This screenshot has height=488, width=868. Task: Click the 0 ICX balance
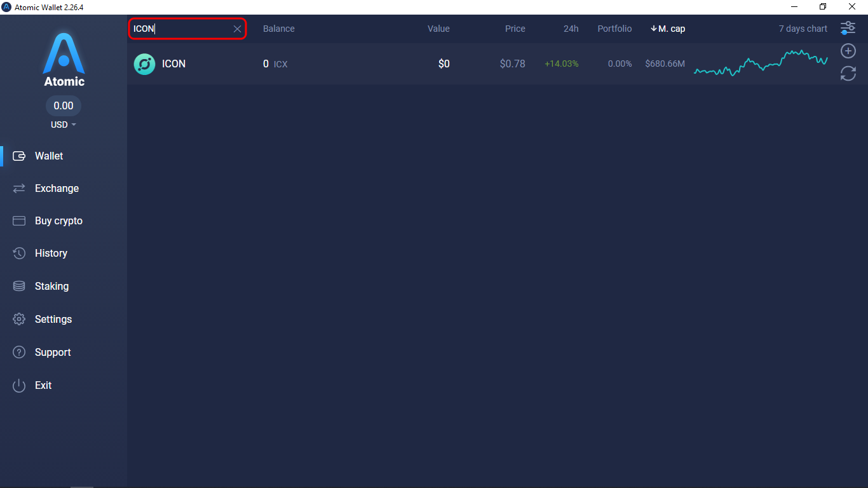click(x=275, y=64)
